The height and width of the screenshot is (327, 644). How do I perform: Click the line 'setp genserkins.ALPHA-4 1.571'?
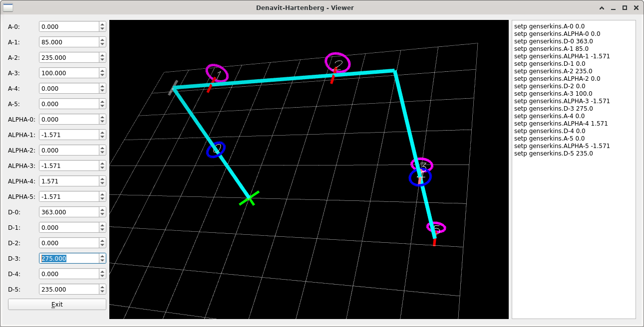coord(561,124)
